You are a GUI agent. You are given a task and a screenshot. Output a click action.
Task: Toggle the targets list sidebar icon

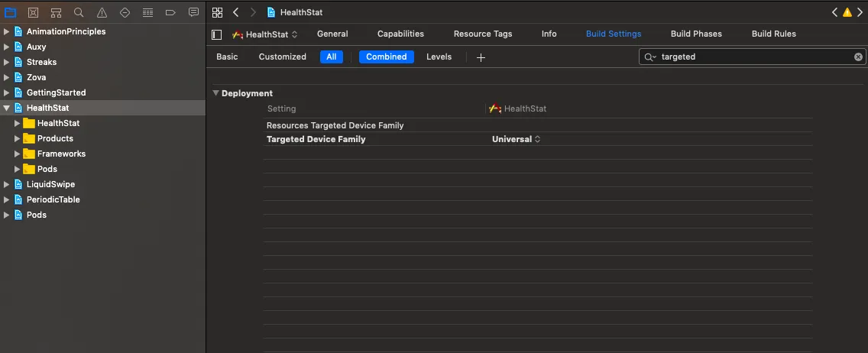click(x=217, y=34)
